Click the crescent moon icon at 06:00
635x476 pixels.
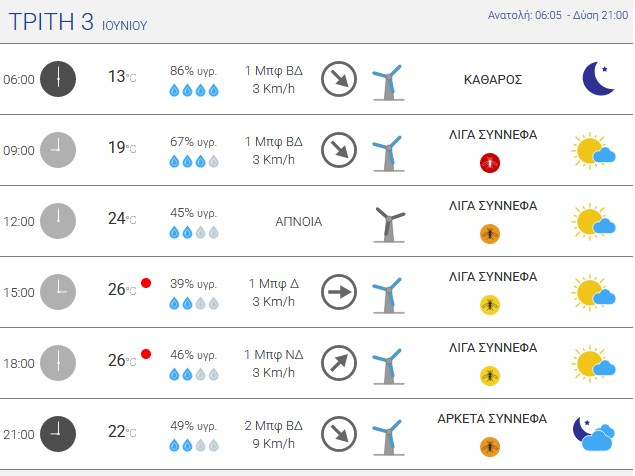598,79
